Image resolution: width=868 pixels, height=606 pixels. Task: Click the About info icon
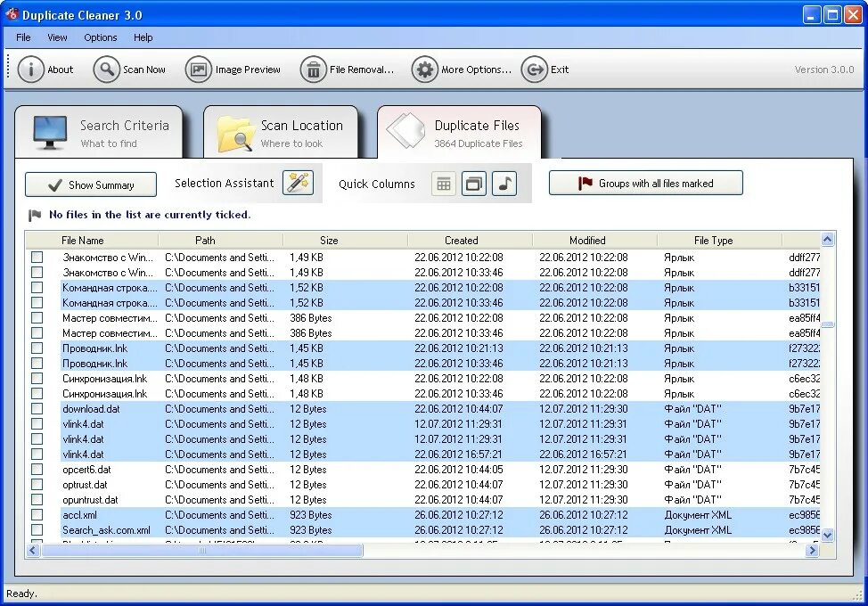[30, 70]
